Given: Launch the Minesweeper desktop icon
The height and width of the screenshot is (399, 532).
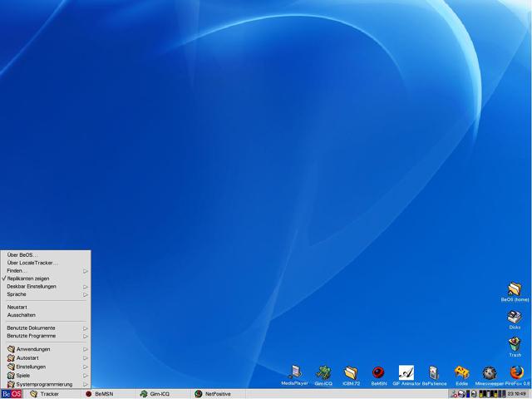Looking at the screenshot, I should (x=490, y=375).
